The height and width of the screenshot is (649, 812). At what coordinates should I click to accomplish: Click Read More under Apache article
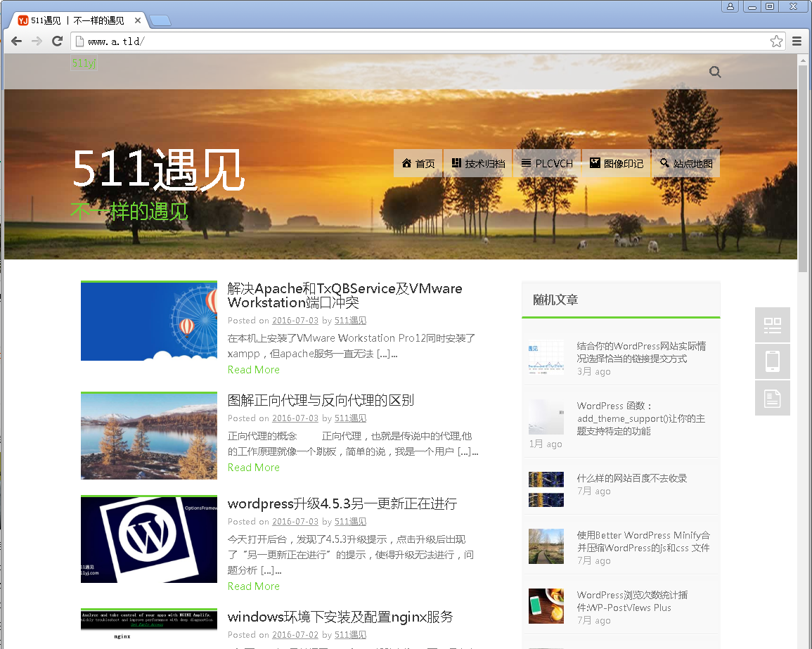tap(254, 370)
